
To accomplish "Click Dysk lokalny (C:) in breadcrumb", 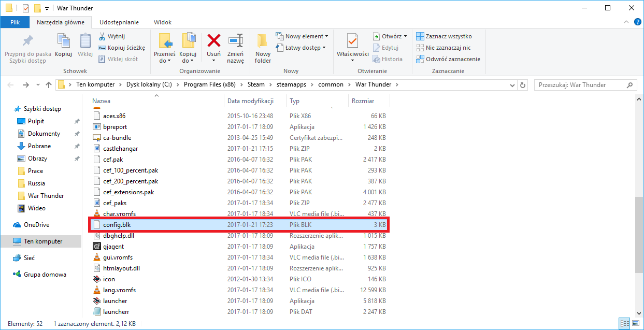I will tap(149, 85).
